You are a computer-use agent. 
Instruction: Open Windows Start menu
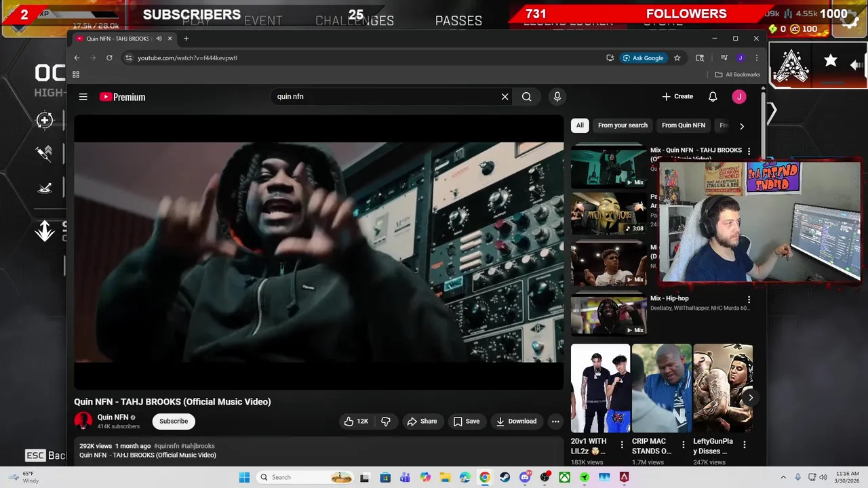coord(244,477)
